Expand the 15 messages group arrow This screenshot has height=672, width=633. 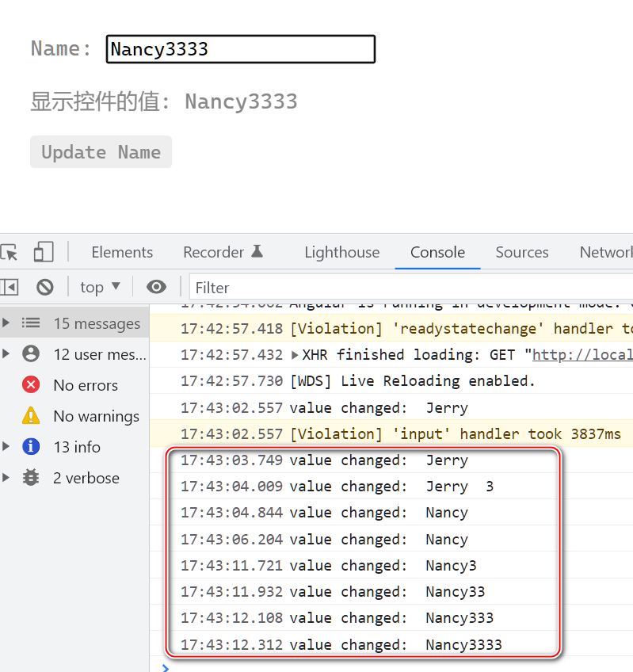(6, 323)
